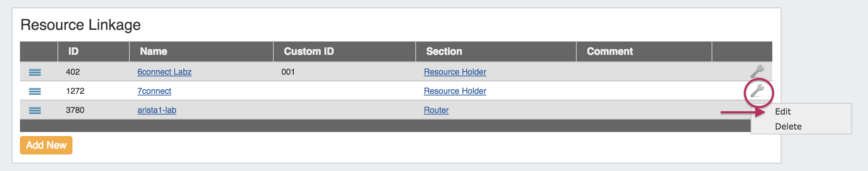Click the ID column header
Screen dimensions: 868x171
pyautogui.click(x=73, y=51)
